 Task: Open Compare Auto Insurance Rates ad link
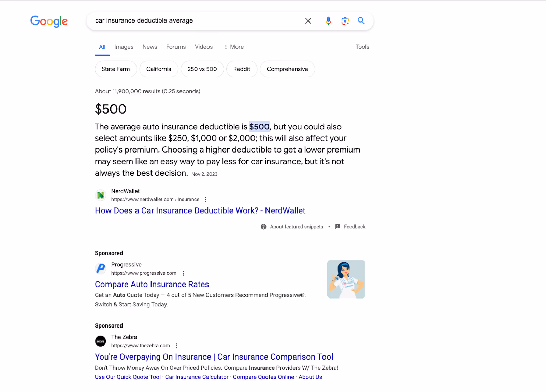pyautogui.click(x=152, y=284)
